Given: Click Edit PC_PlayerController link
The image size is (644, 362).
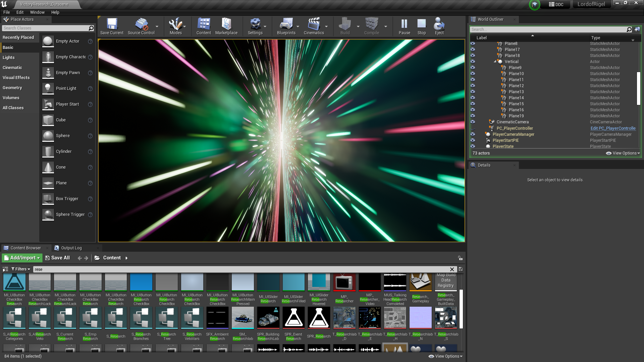Looking at the screenshot, I should [x=613, y=128].
